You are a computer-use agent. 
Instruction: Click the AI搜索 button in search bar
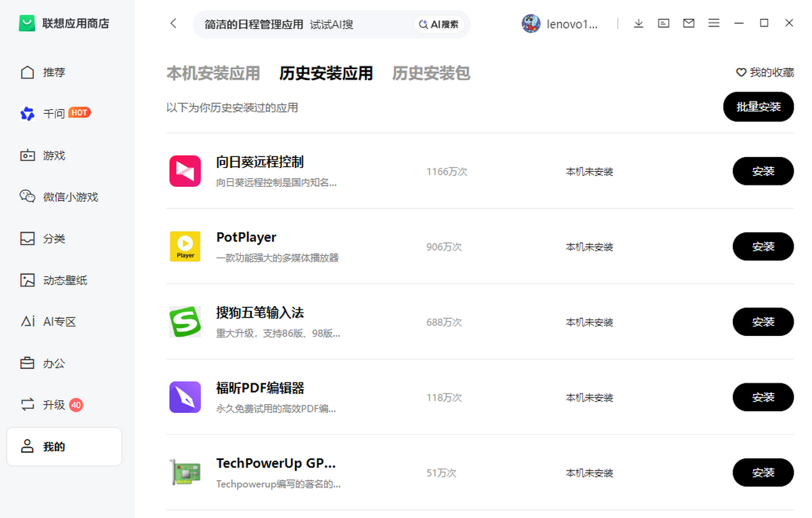[x=439, y=24]
